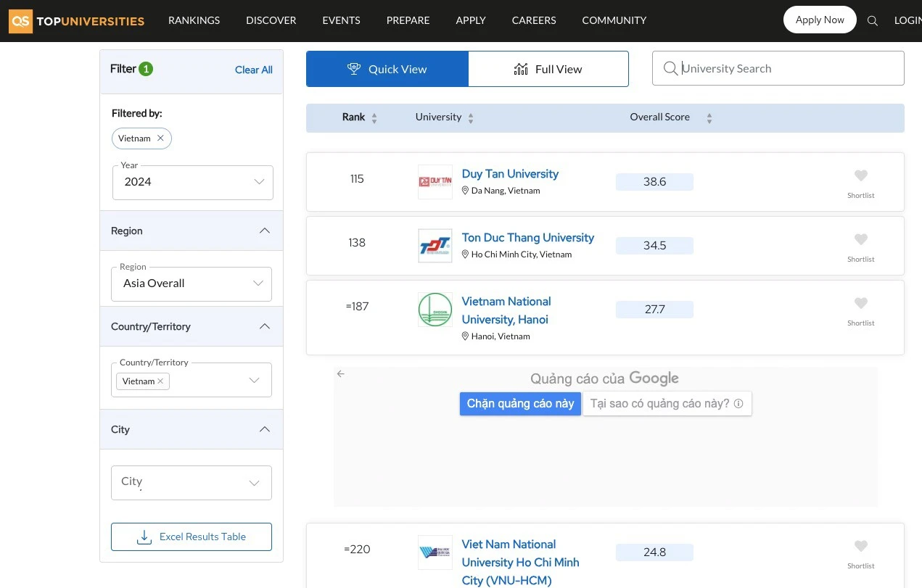This screenshot has height=588, width=922.
Task: Shortlist Vietnam National University, Hanoi
Action: pyautogui.click(x=860, y=303)
